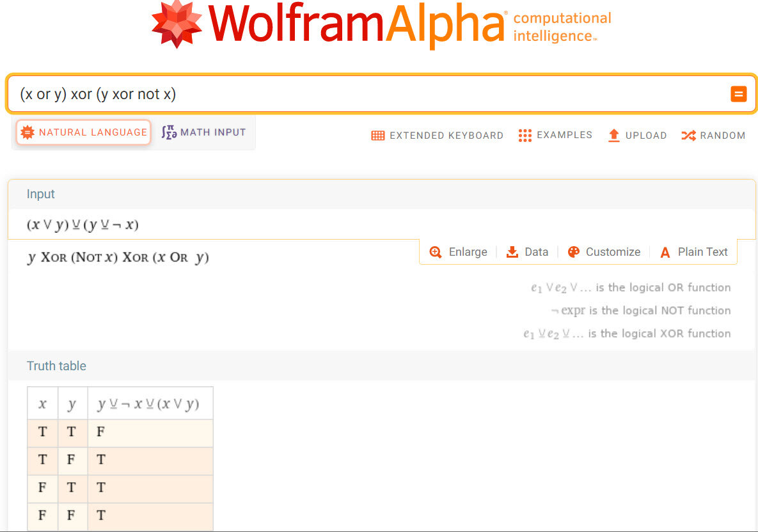758x532 pixels.
Task: Click the 'x' column header in truth table
Action: [43, 403]
